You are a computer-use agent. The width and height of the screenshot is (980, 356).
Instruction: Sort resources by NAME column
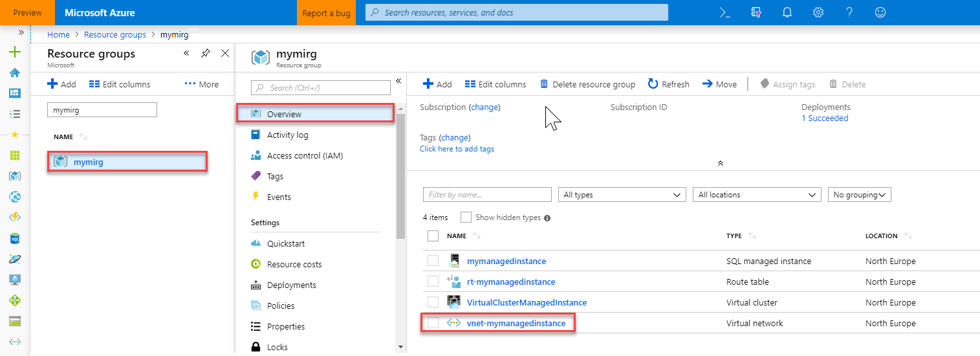pos(457,236)
